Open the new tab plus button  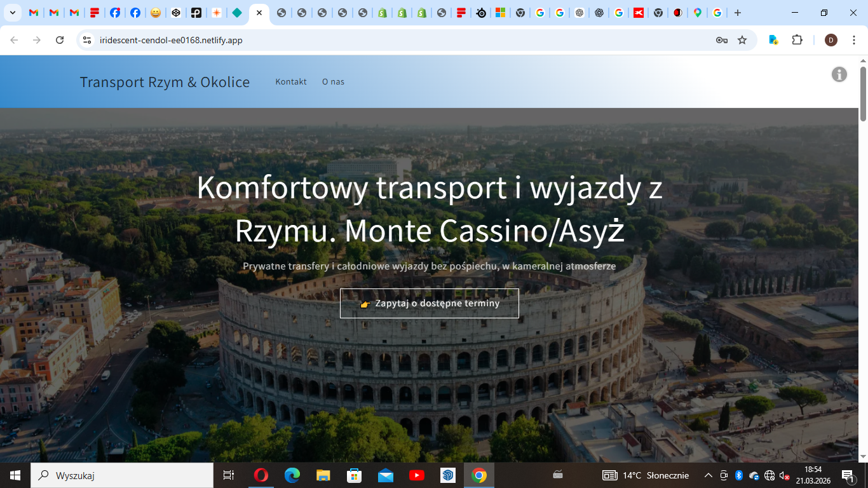[x=737, y=13]
